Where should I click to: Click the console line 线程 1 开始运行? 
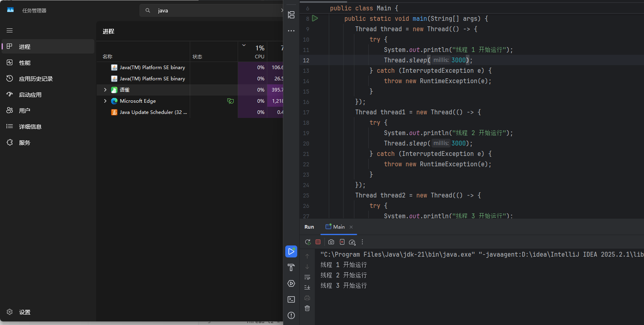[x=344, y=265]
